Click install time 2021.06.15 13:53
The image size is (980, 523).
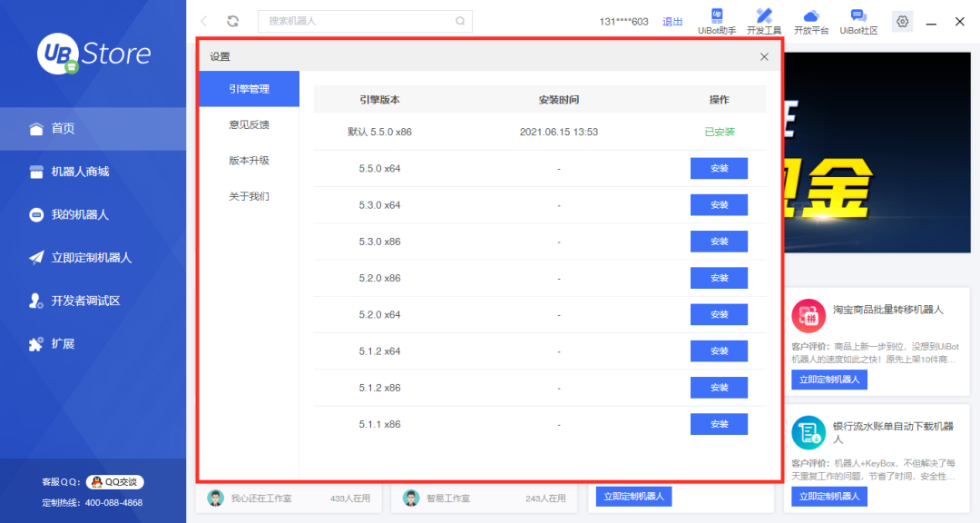pos(559,132)
